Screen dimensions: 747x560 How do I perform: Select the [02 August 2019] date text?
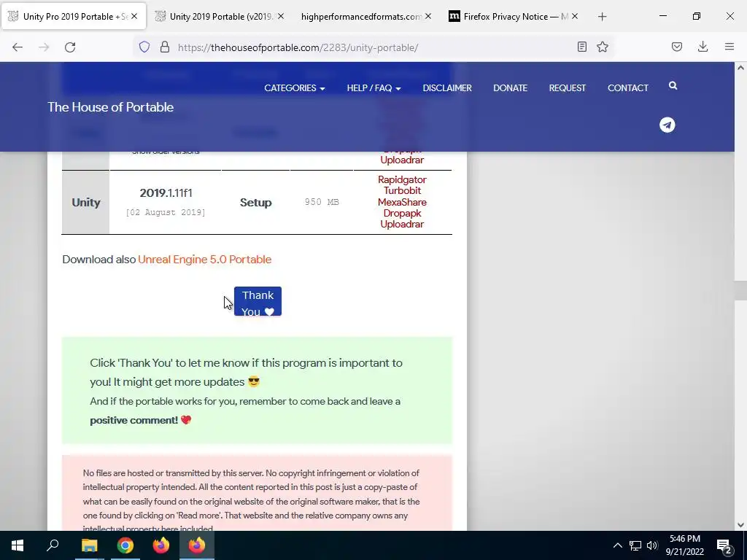[166, 212]
